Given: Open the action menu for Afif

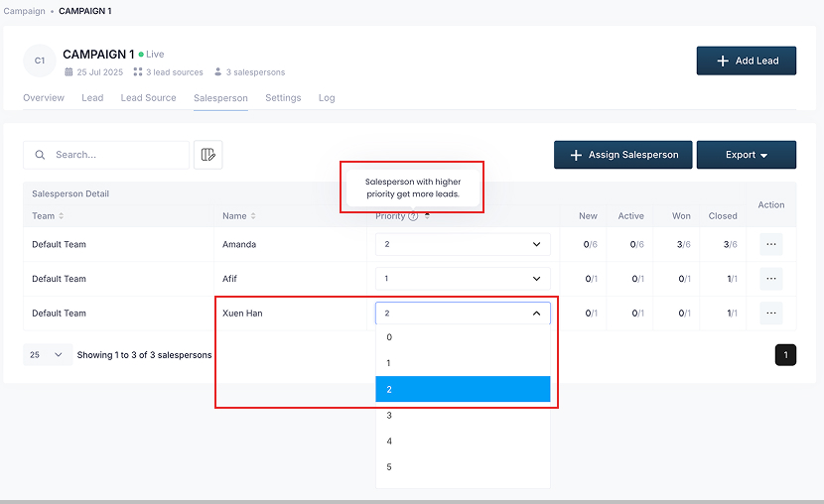Looking at the screenshot, I should point(771,278).
